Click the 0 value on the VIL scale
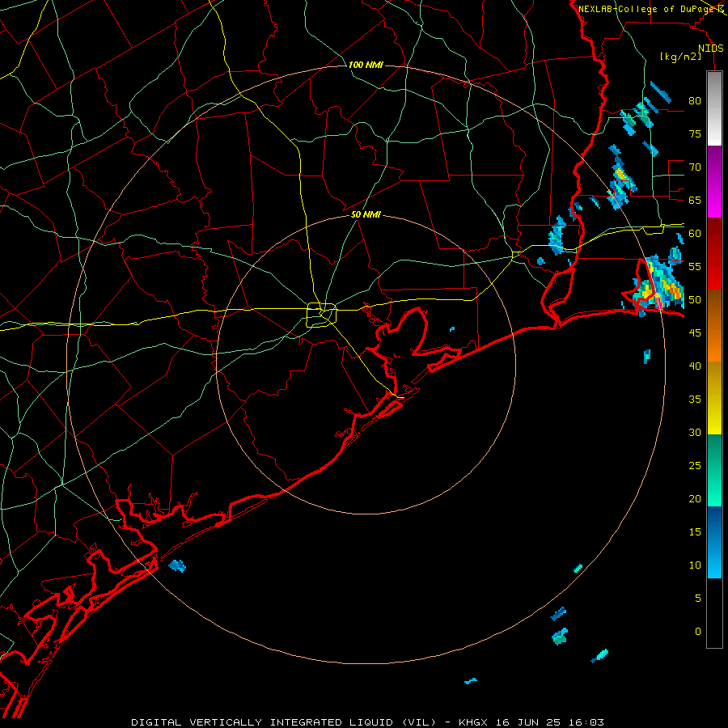 [x=698, y=632]
